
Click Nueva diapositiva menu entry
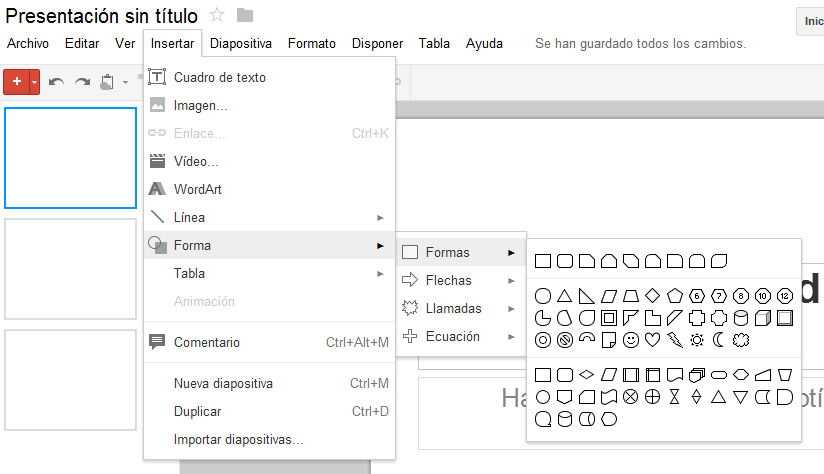point(223,383)
